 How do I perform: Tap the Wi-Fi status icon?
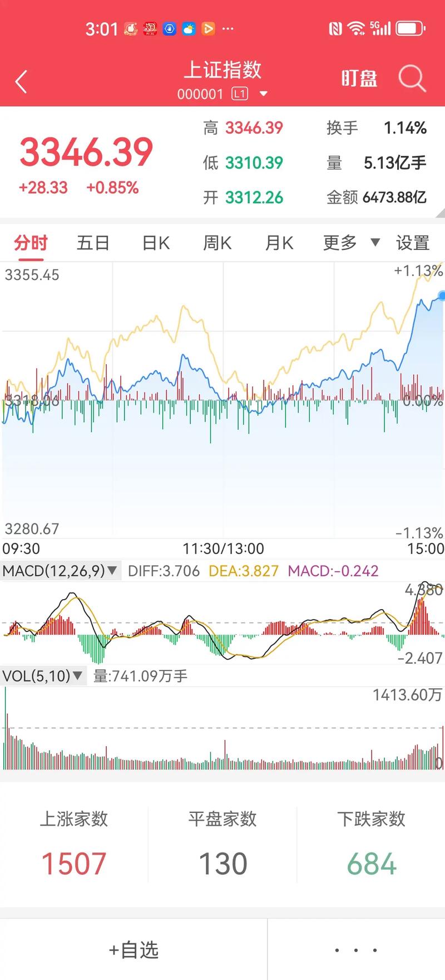click(355, 28)
